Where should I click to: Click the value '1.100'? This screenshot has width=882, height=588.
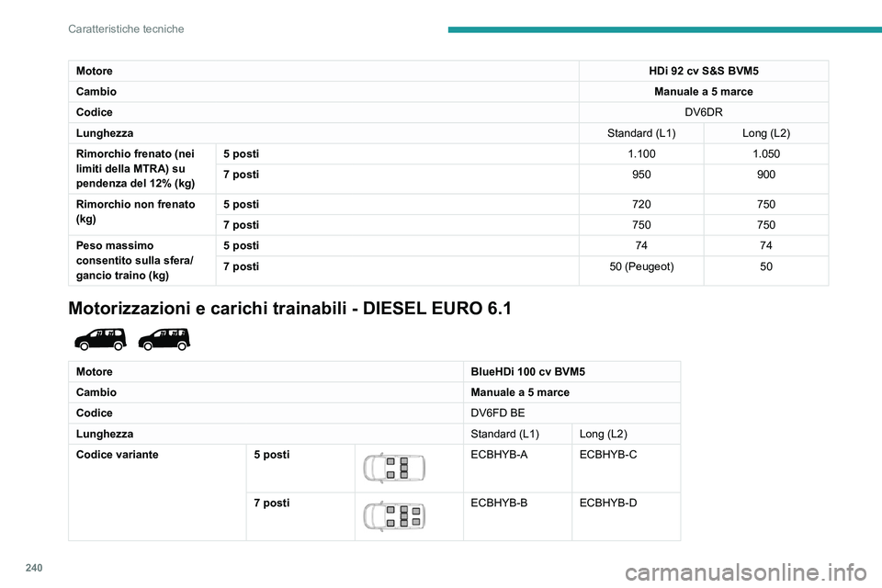coord(641,153)
